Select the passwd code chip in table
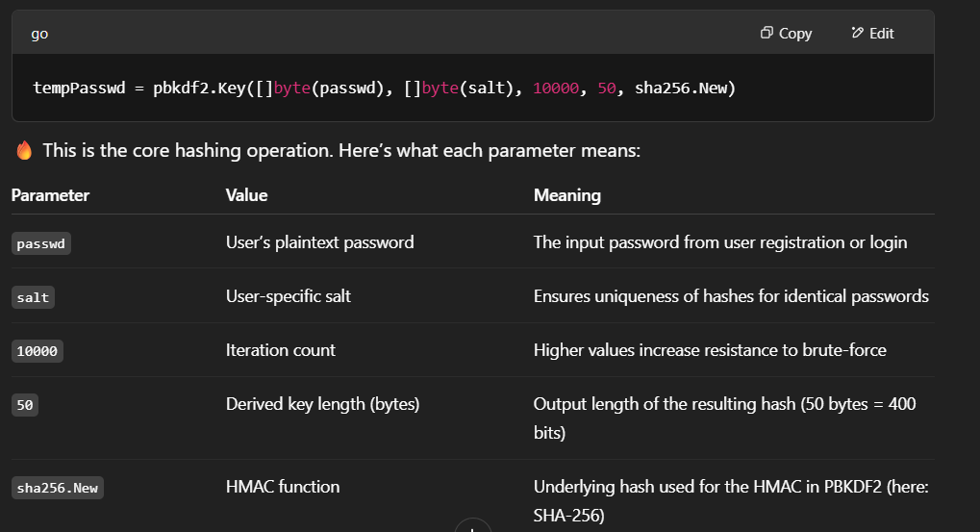The width and height of the screenshot is (980, 532). tap(41, 243)
